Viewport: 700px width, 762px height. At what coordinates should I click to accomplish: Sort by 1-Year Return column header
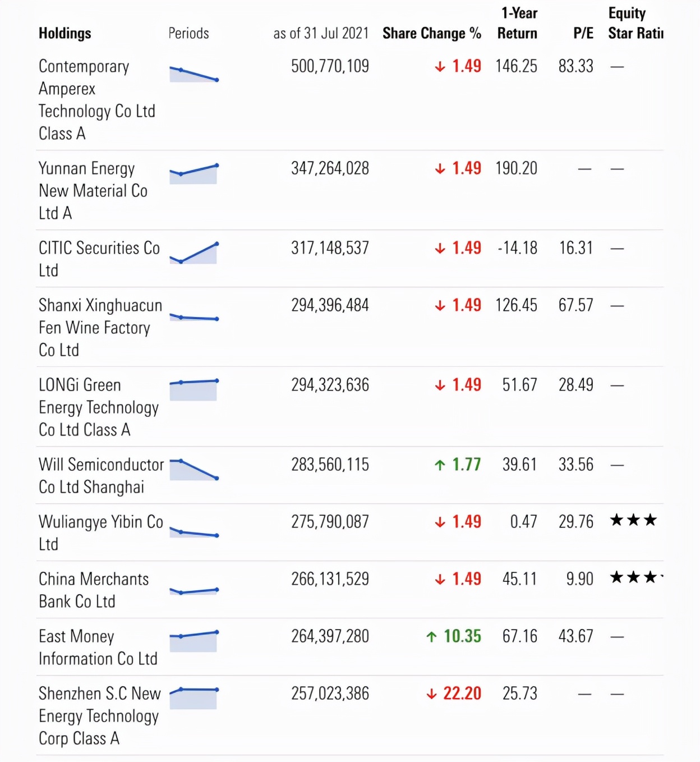tap(518, 24)
